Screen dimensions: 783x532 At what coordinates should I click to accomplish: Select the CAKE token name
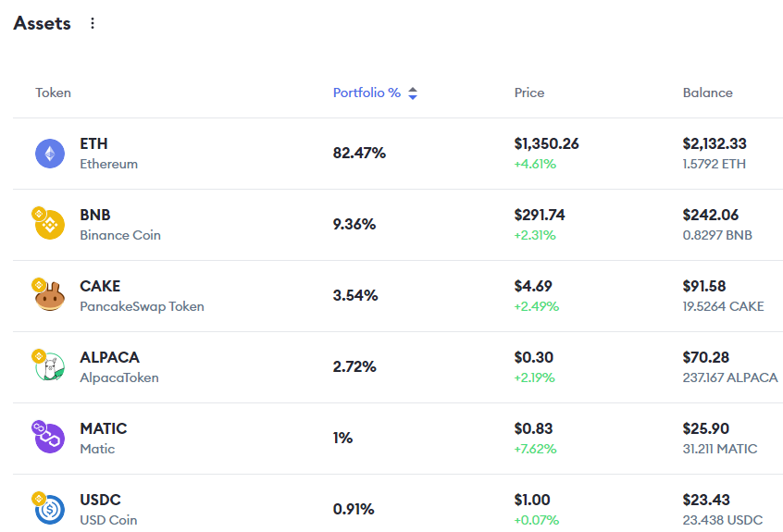tap(100, 286)
